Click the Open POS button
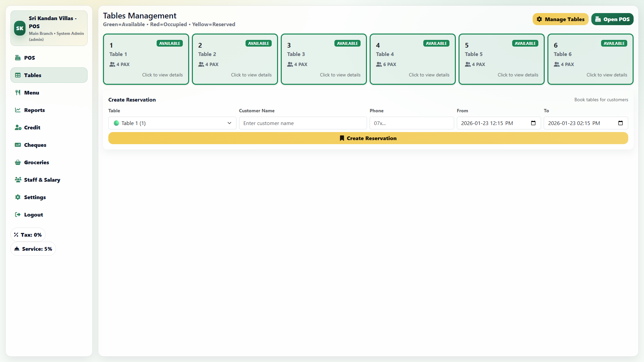Viewport: 644px width, 362px height. [612, 19]
